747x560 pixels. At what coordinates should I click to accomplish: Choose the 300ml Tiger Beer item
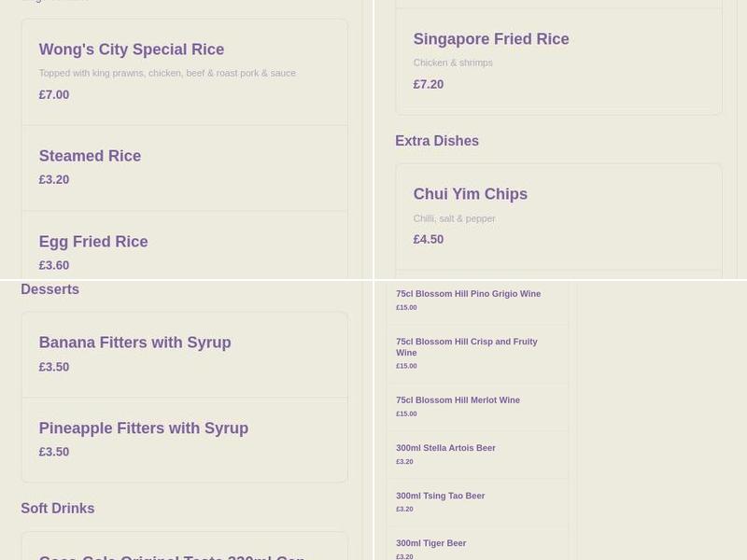[430, 542]
